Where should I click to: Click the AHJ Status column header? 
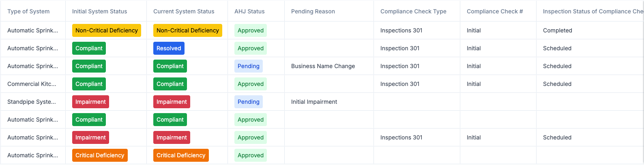click(x=249, y=11)
